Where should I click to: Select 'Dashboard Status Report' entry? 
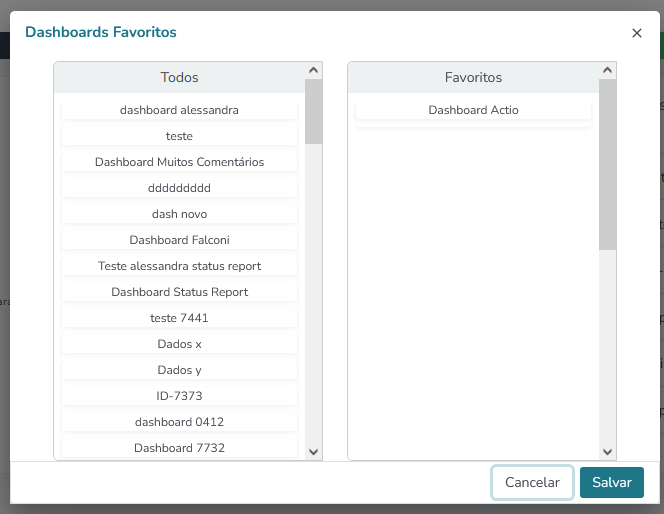(179, 292)
